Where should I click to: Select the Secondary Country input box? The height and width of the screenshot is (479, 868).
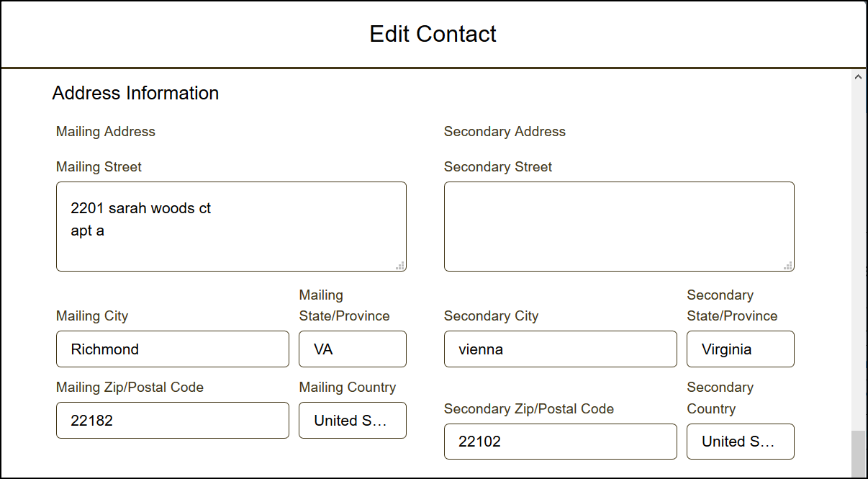741,442
